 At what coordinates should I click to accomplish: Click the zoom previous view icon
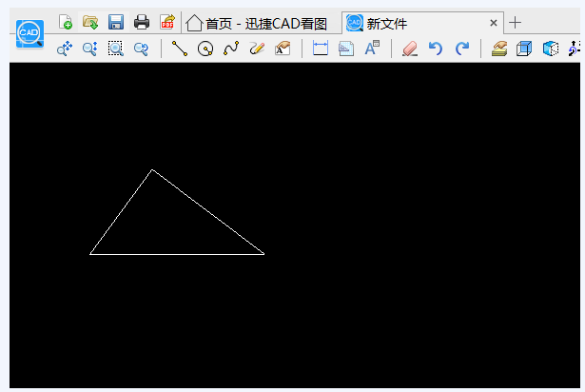[x=142, y=49]
